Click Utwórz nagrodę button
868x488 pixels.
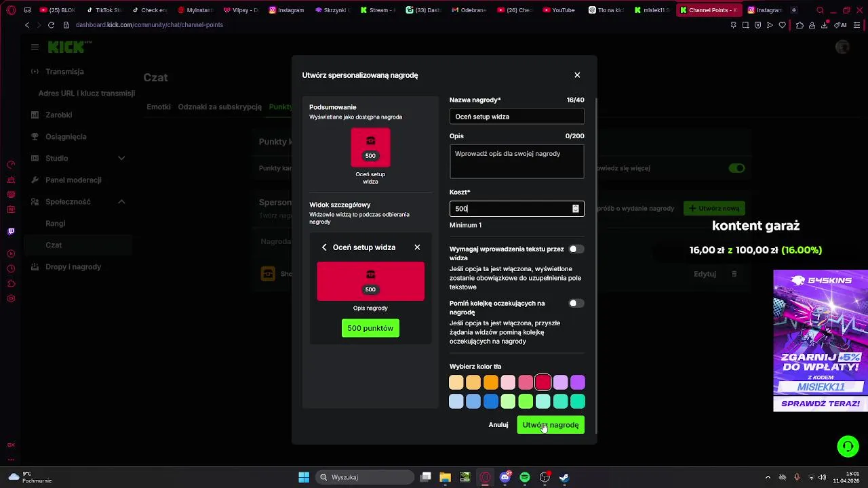click(x=551, y=425)
